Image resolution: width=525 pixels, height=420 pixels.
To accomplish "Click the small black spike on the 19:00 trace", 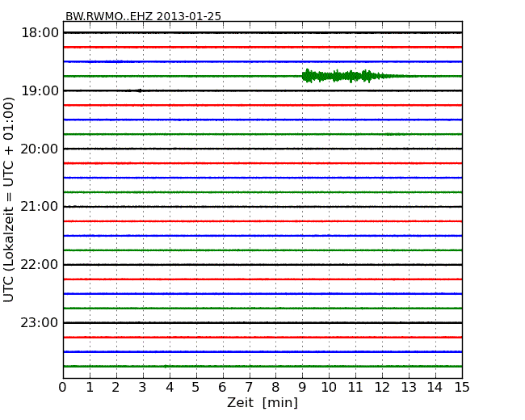I will pyautogui.click(x=139, y=90).
